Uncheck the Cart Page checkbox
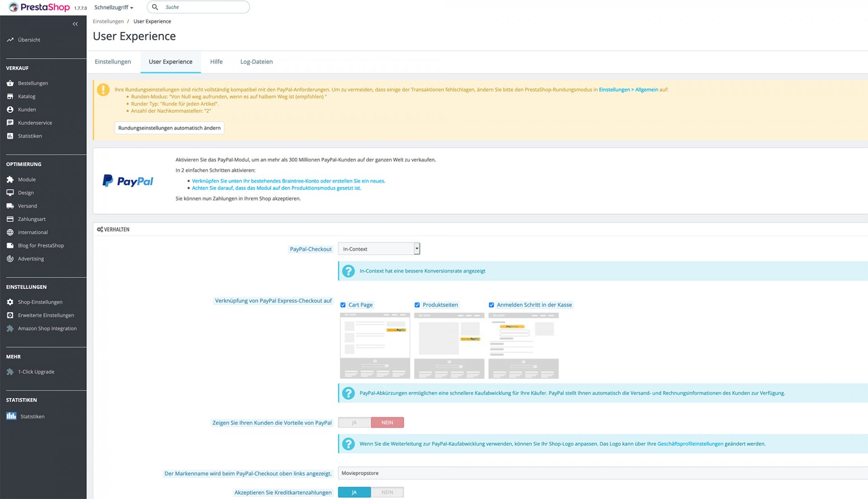This screenshot has height=499, width=868. (x=343, y=305)
